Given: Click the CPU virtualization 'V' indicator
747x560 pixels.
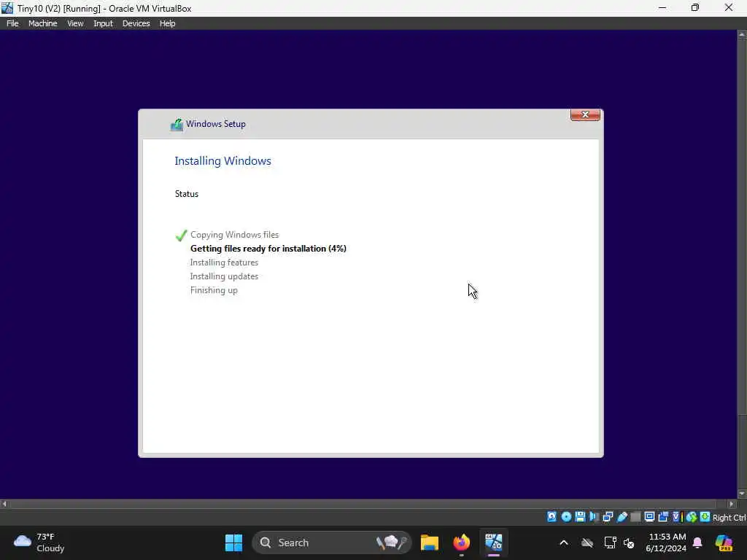Looking at the screenshot, I should (x=676, y=517).
